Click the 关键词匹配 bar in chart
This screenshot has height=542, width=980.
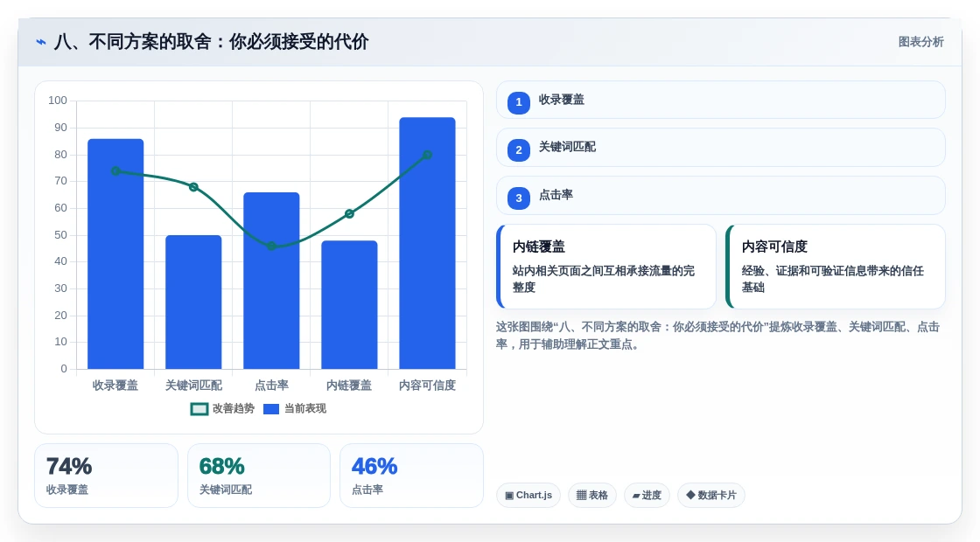[193, 302]
